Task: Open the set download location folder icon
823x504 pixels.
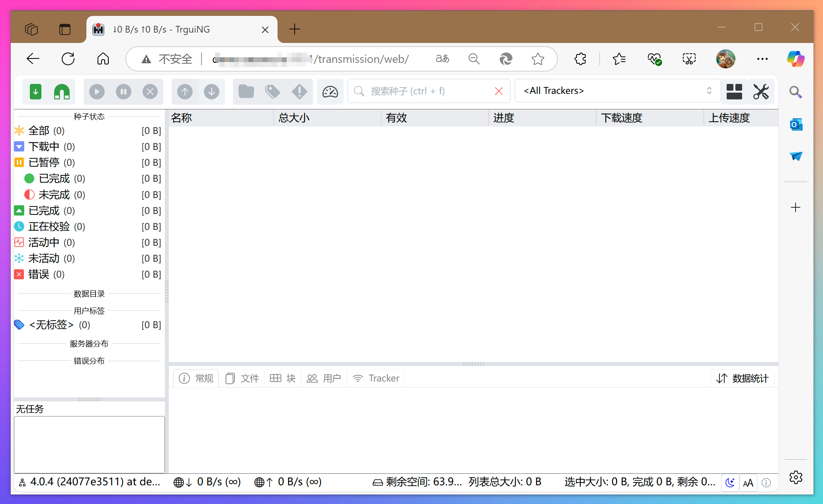Action: tap(246, 91)
